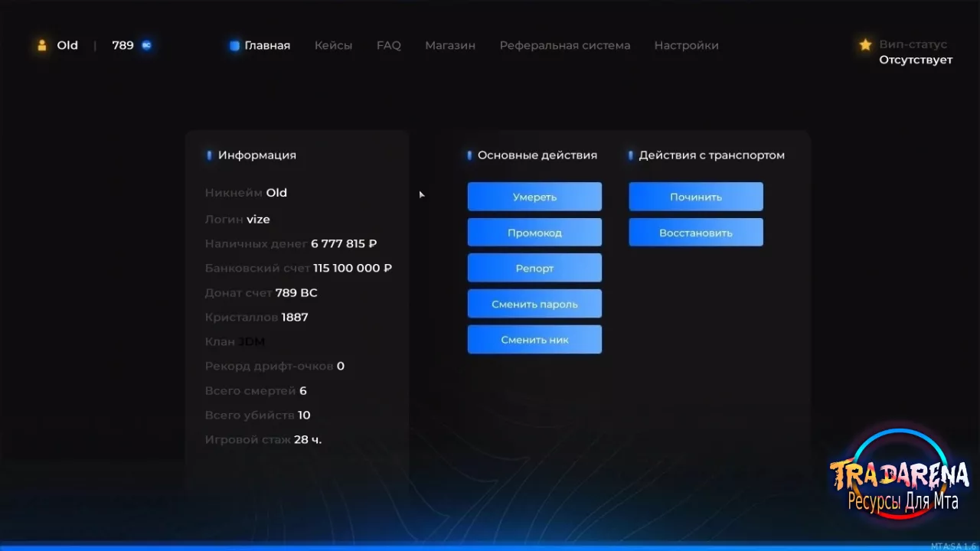
Task: Click Игровой стаж 28 ч. row
Action: 263,439
